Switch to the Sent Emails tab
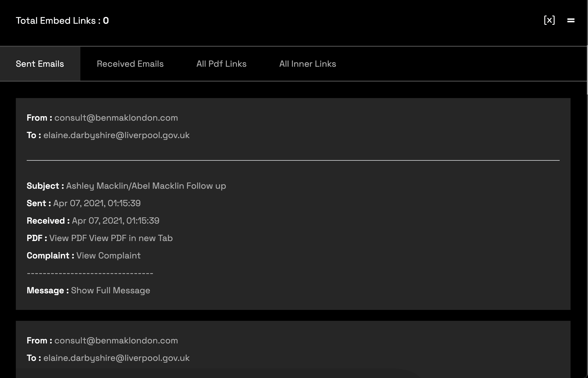The image size is (588, 378). point(40,64)
